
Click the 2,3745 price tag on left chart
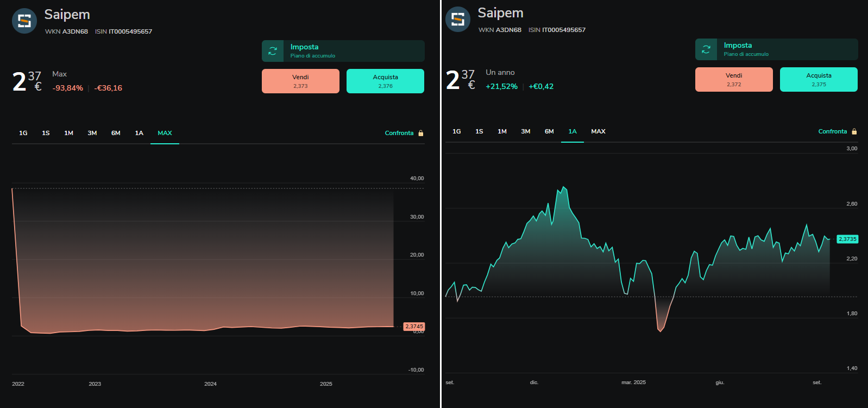(x=414, y=327)
